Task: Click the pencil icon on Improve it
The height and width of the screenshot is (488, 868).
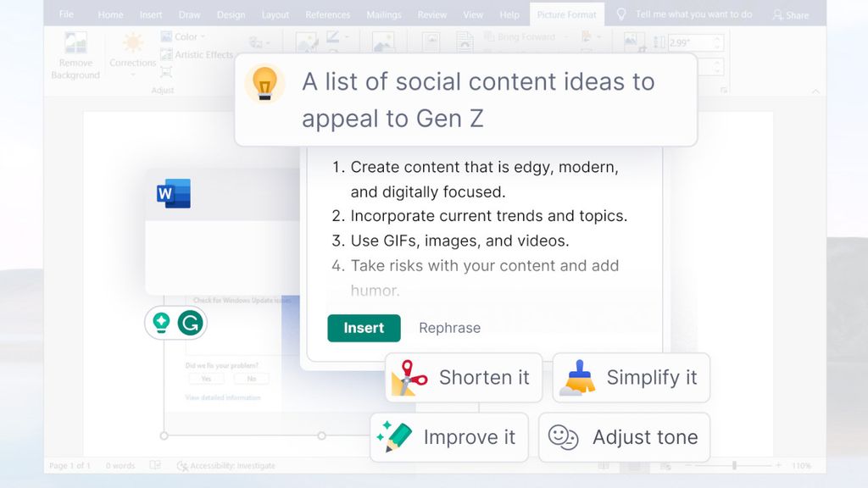Action: [392, 437]
